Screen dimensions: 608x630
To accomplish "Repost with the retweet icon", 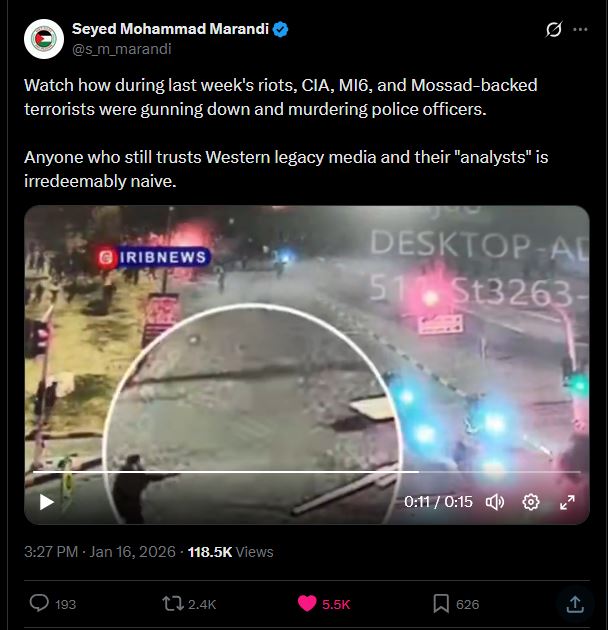I will tap(173, 603).
